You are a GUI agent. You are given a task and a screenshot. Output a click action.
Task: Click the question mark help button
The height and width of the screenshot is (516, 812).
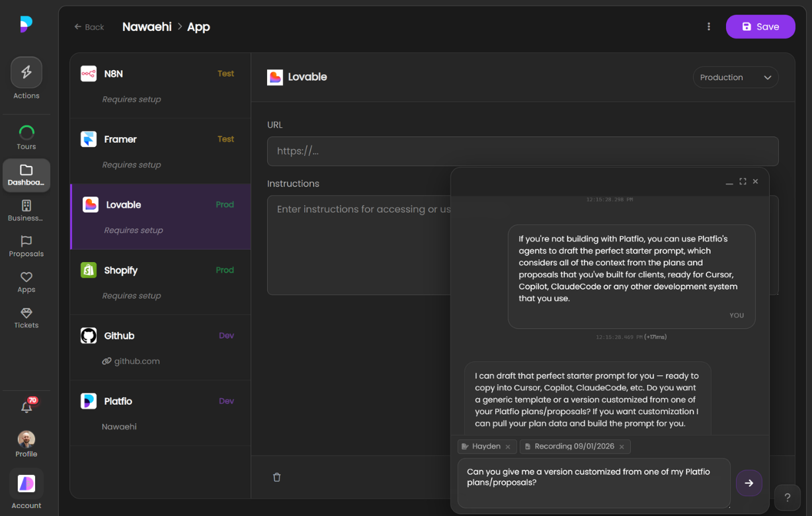pyautogui.click(x=787, y=497)
